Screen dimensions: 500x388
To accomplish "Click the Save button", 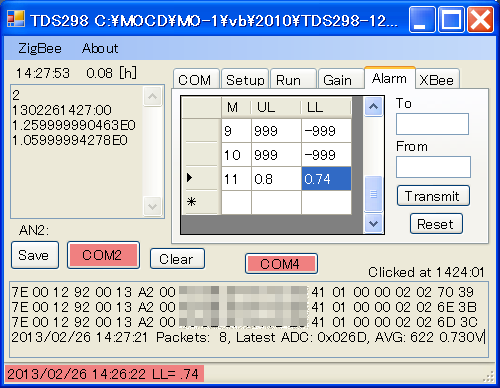I will coord(35,255).
